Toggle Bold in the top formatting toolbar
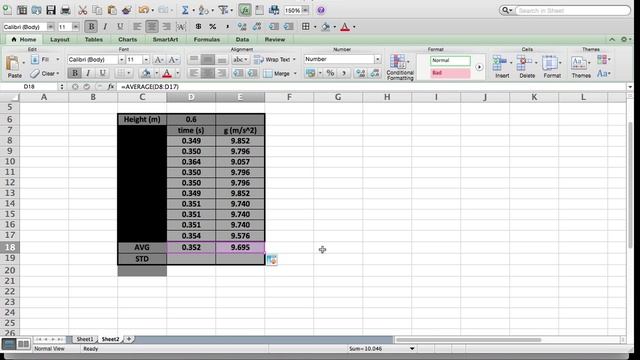This screenshot has height=360, width=640. [91, 27]
